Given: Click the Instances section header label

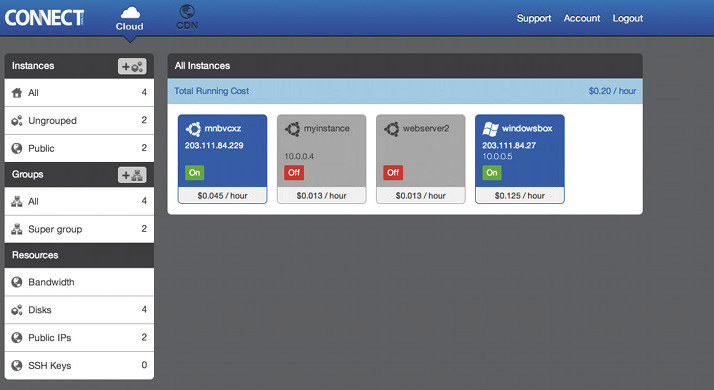Looking at the screenshot, I should 33,66.
